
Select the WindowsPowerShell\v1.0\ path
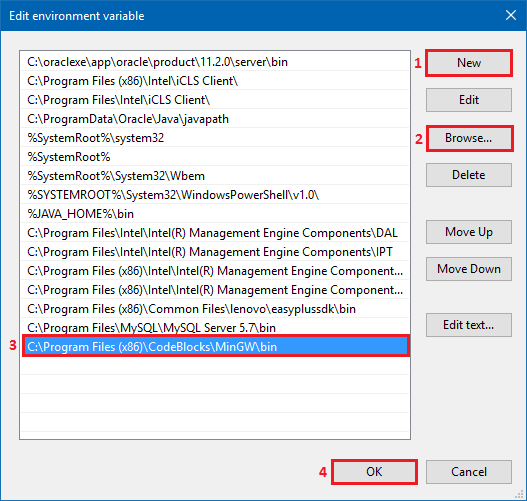point(215,195)
